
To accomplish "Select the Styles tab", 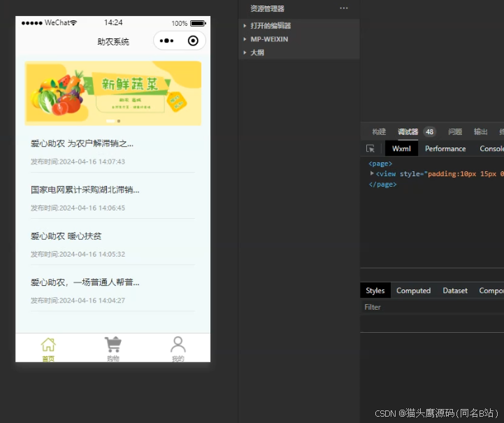I will pos(375,291).
